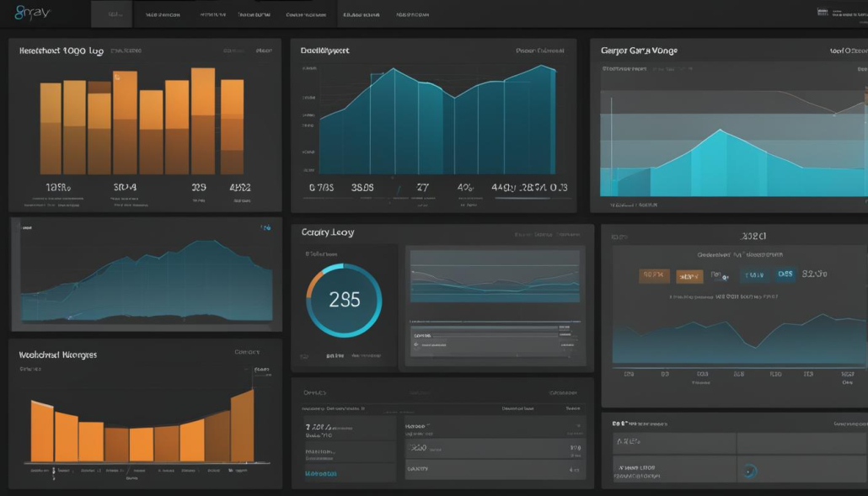Open the blue 'Moreotus' link
This screenshot has height=496, width=868.
(x=320, y=473)
